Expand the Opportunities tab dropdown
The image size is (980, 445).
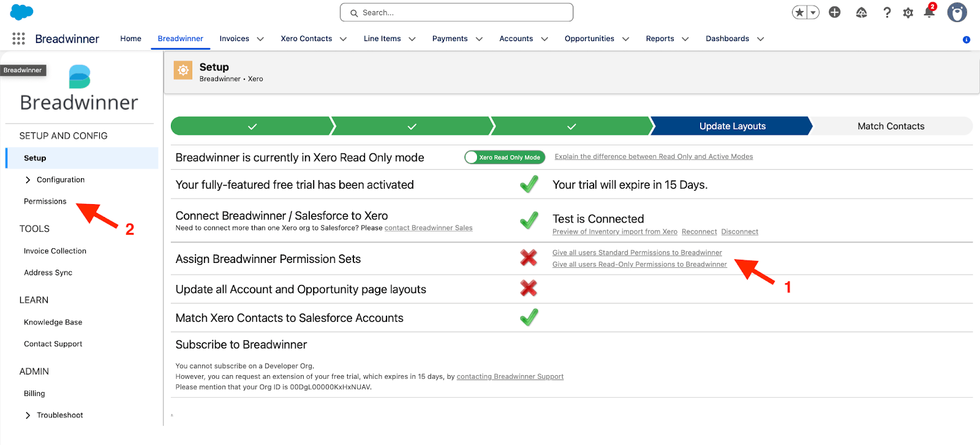[x=625, y=39]
